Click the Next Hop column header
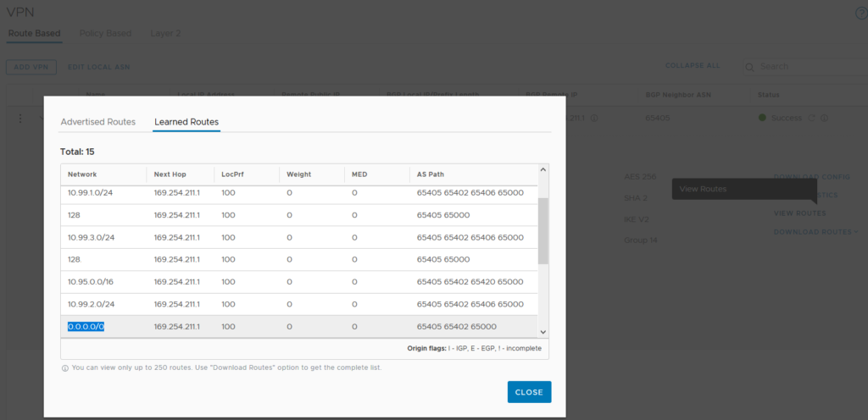The image size is (868, 420). pyautogui.click(x=170, y=174)
